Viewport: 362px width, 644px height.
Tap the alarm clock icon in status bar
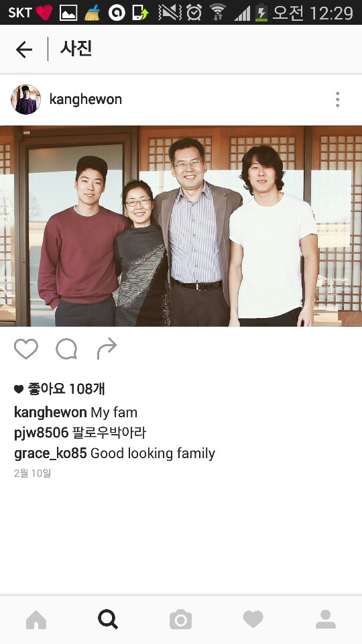(194, 13)
